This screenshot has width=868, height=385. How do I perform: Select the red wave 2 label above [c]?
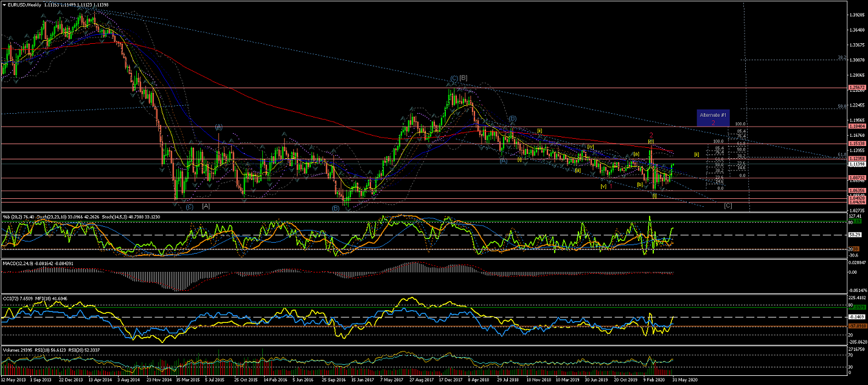pyautogui.click(x=651, y=135)
